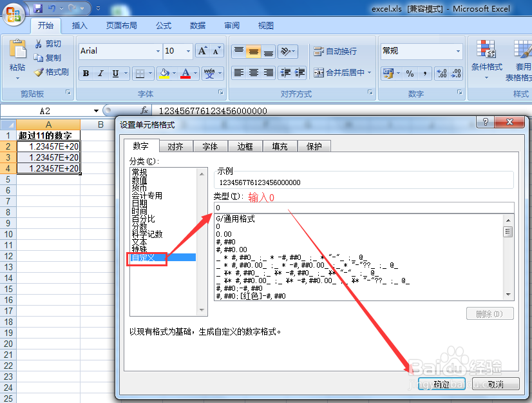Toggle italic formatting
Screen dimensions: 532x403
100,73
